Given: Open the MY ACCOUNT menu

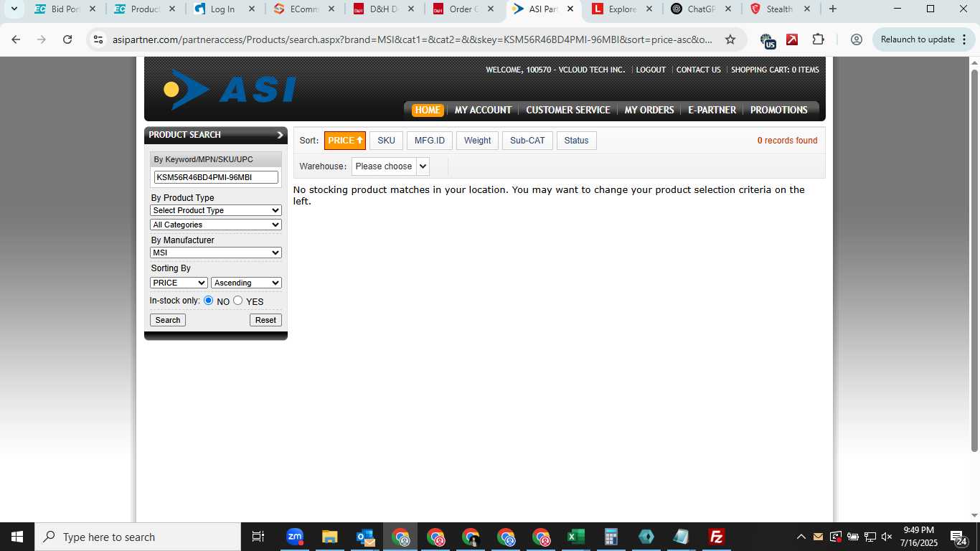Looking at the screenshot, I should [x=483, y=110].
